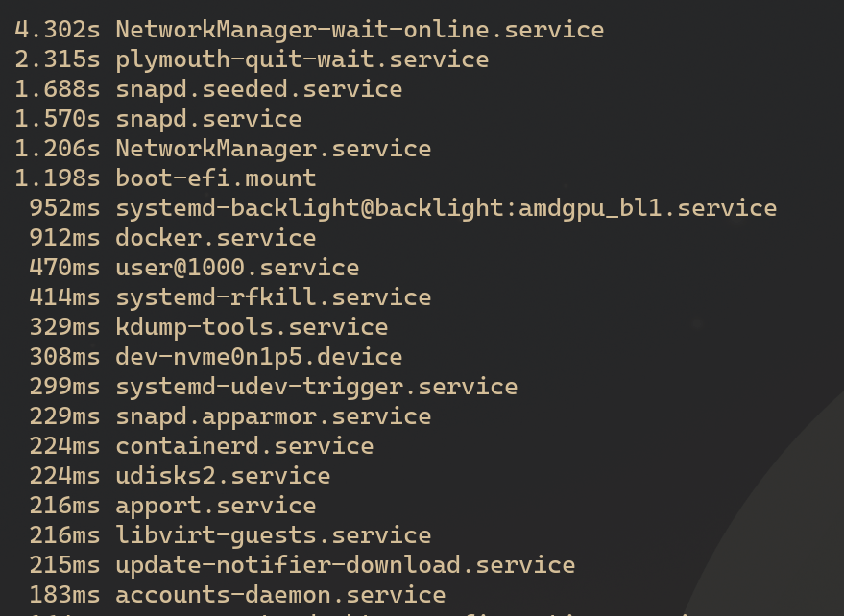Click the user@1000.service line

237,268
